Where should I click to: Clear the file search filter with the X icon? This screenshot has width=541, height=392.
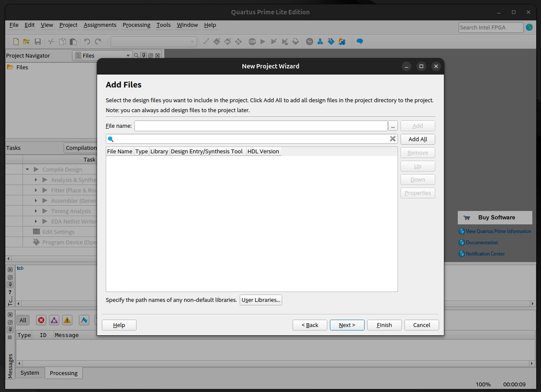392,139
